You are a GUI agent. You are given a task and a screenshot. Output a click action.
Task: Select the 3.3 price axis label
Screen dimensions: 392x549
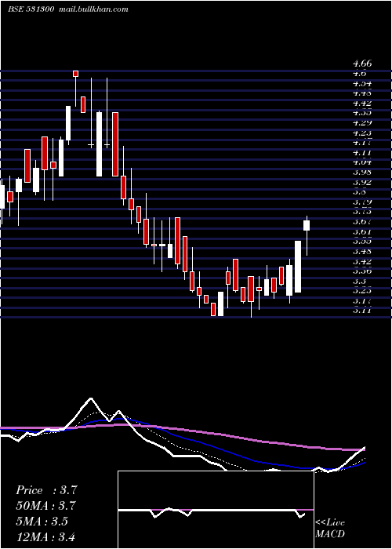click(x=360, y=281)
